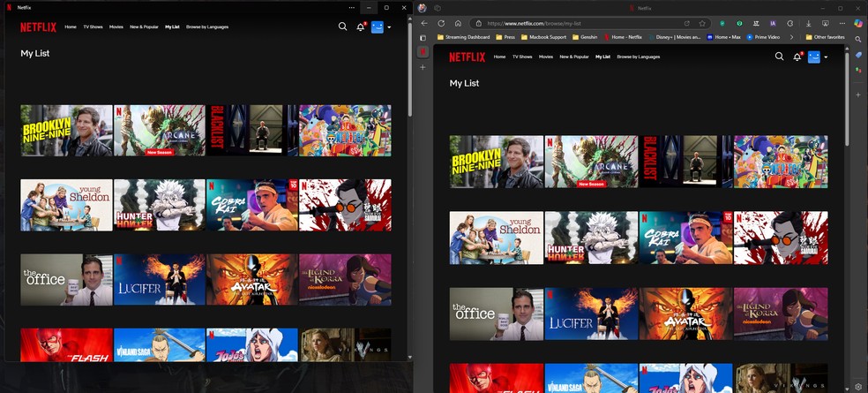Open Cobra Kai thumbnail in Netflix app window
This screenshot has width=868, height=393.
pos(252,205)
